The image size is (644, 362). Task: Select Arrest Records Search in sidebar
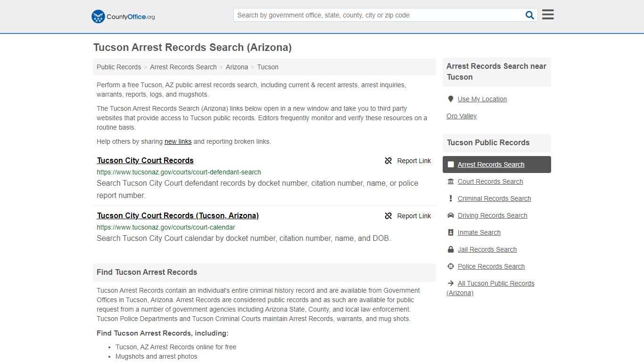491,165
